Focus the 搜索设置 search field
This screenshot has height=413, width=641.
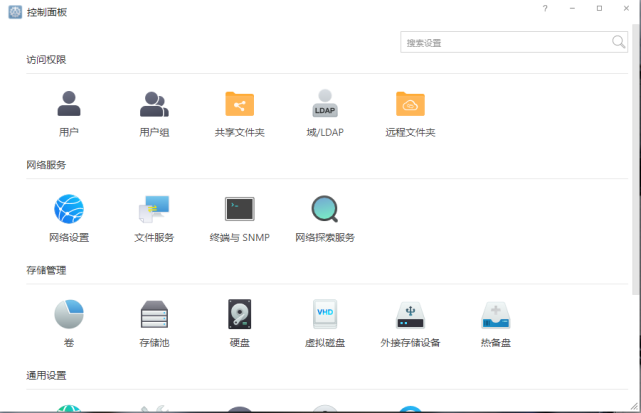click(x=514, y=42)
